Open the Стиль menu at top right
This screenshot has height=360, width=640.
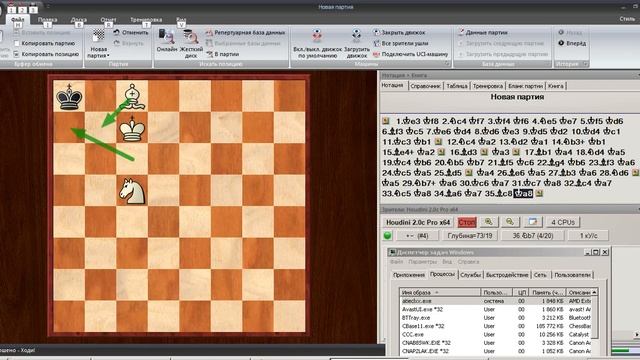pyautogui.click(x=627, y=19)
